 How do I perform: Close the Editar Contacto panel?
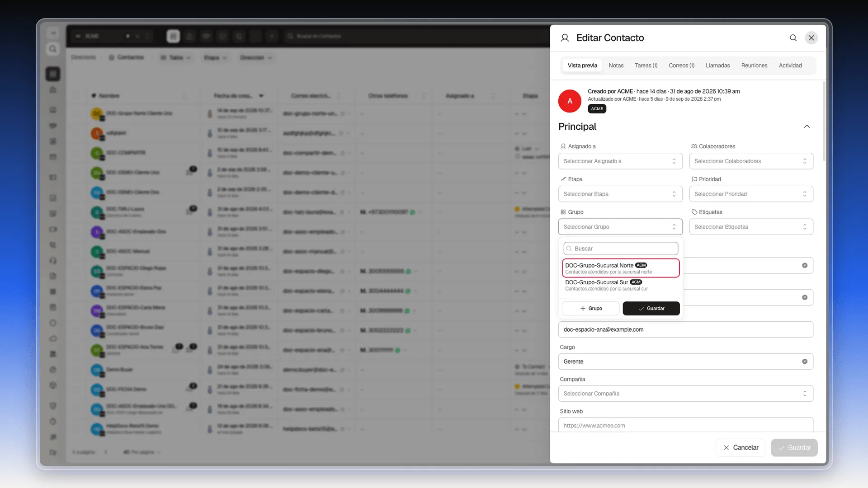[x=811, y=38]
